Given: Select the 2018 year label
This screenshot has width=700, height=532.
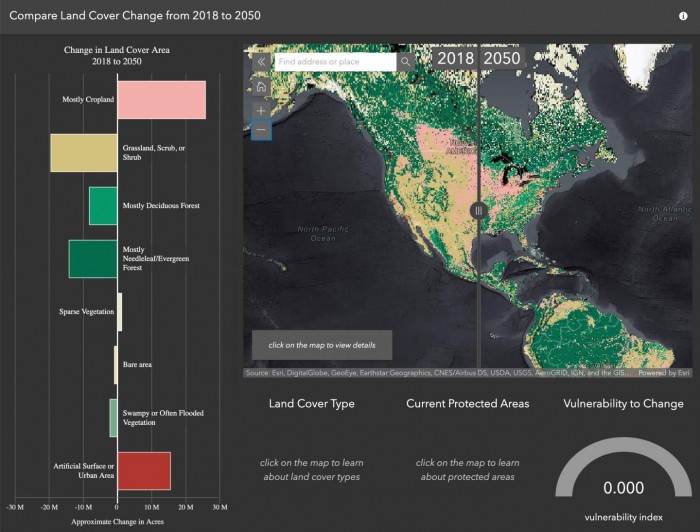Looking at the screenshot, I should pyautogui.click(x=455, y=58).
